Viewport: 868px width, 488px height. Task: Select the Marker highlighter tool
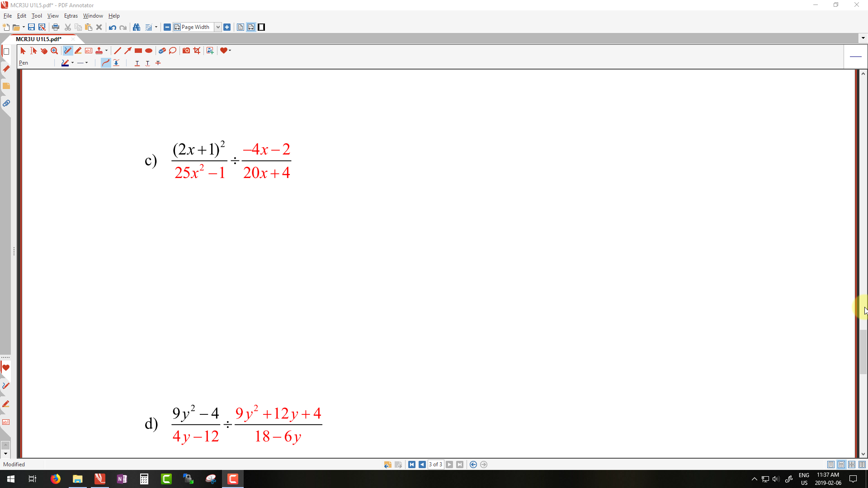(78, 51)
